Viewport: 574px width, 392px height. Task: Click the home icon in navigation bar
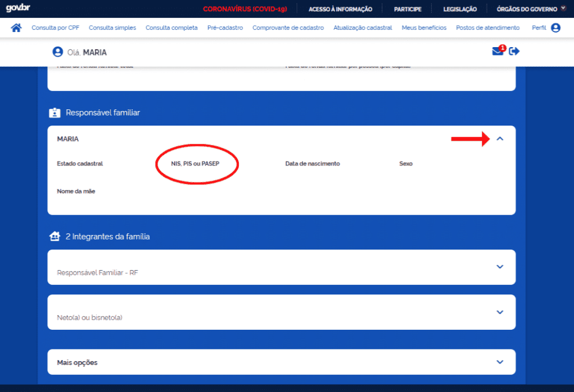pyautogui.click(x=16, y=27)
